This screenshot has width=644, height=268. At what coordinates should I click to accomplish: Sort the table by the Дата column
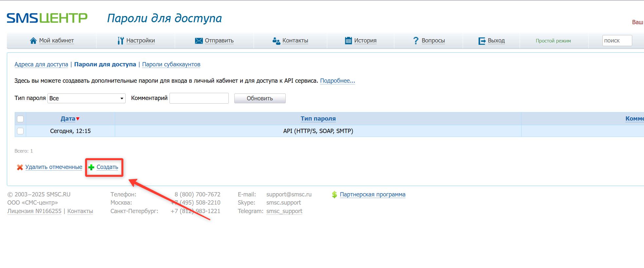(68, 119)
